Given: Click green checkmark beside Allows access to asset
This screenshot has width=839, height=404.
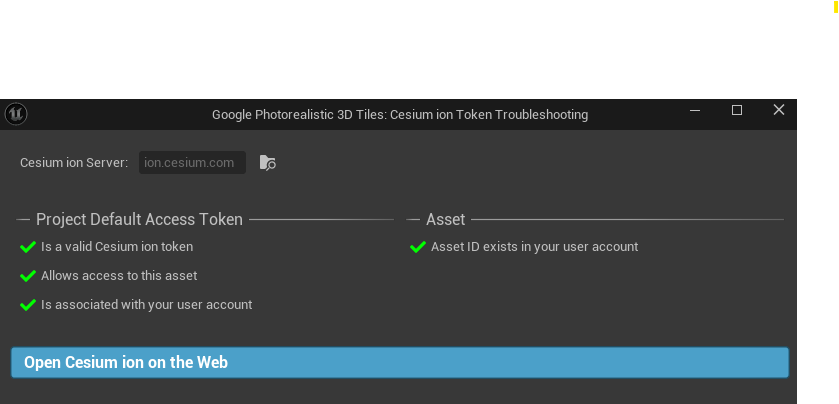Looking at the screenshot, I should coord(28,276).
